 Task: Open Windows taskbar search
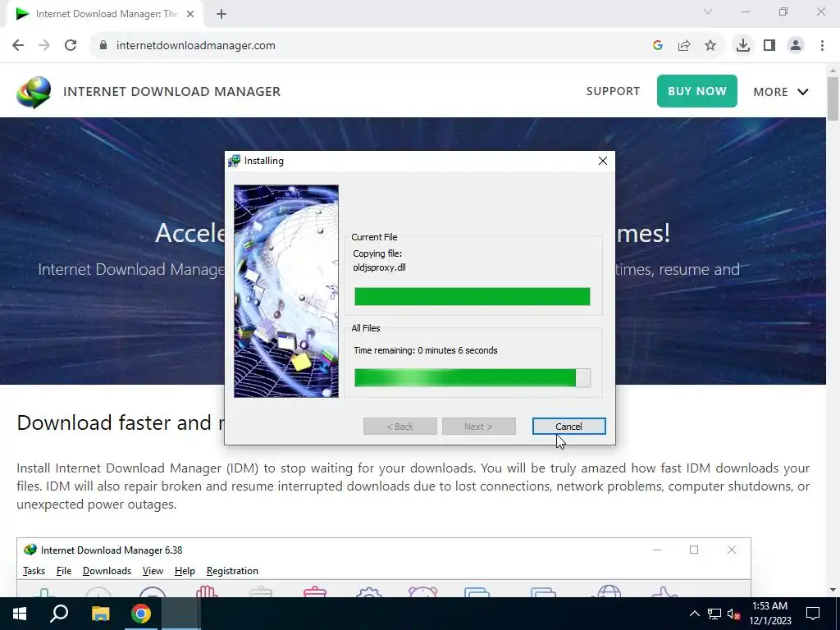tap(59, 614)
